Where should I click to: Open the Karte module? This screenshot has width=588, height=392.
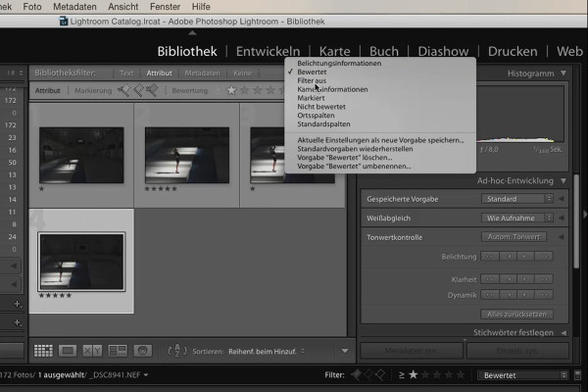point(334,51)
